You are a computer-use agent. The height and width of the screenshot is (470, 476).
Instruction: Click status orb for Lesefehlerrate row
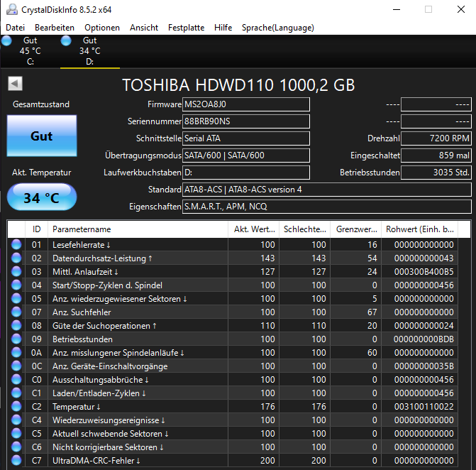(x=16, y=244)
